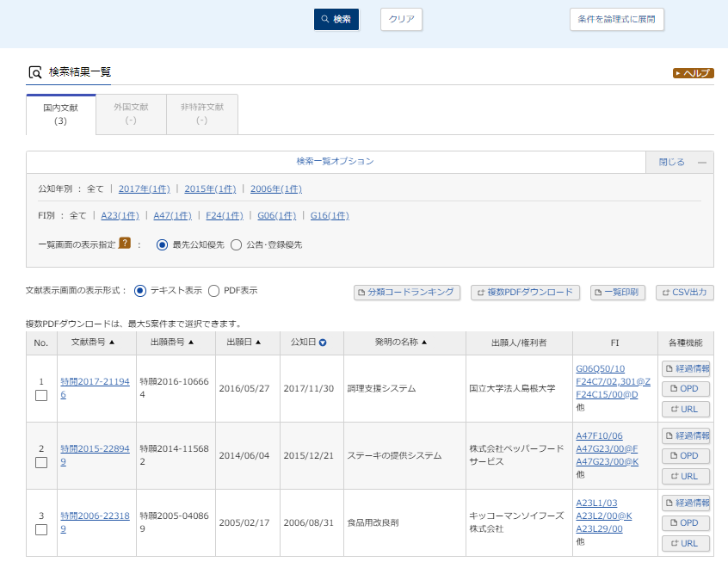The image size is (728, 568).
Task: Select 最先公知優先 radio button
Action: point(162,244)
